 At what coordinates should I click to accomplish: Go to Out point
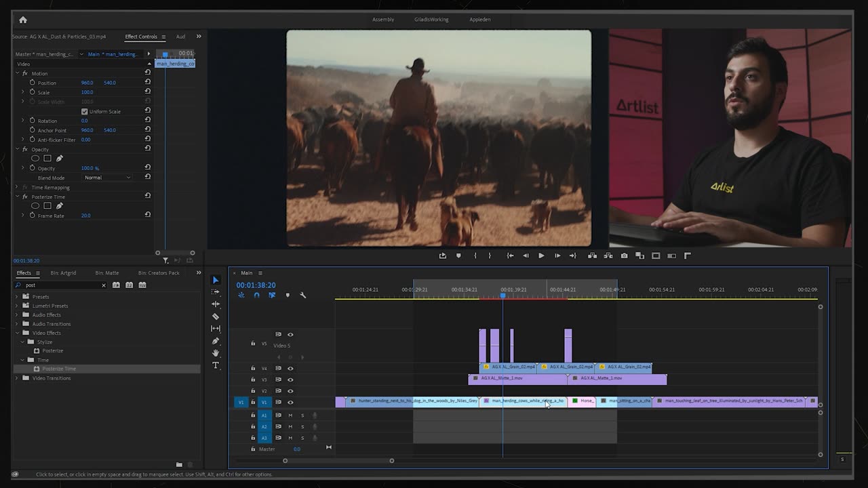(573, 256)
